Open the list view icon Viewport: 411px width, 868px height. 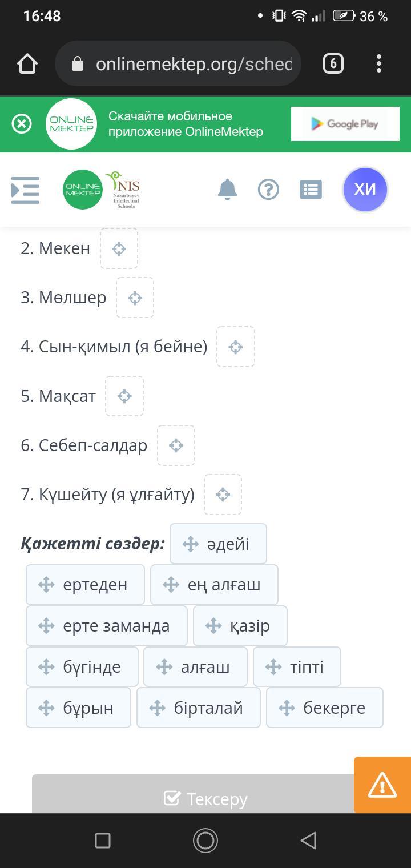pyautogui.click(x=311, y=189)
